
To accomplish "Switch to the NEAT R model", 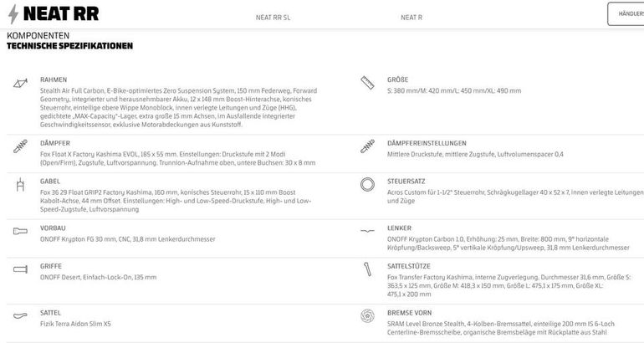I will click(x=411, y=18).
